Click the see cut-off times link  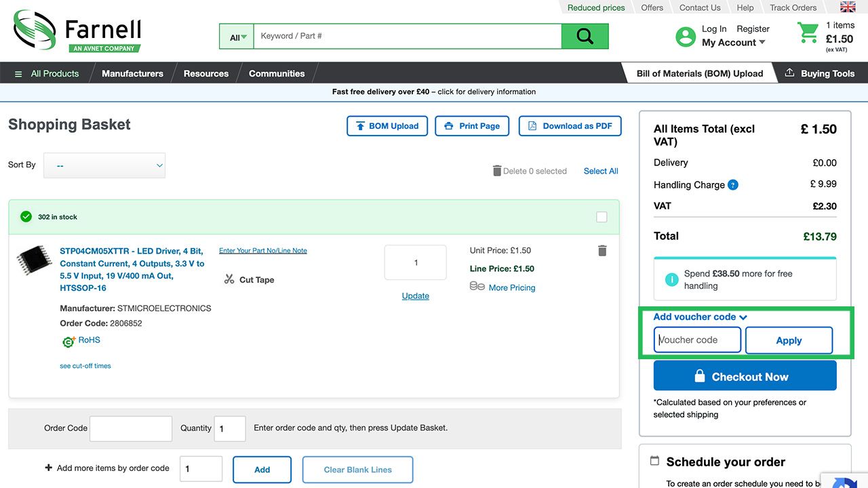coord(85,366)
